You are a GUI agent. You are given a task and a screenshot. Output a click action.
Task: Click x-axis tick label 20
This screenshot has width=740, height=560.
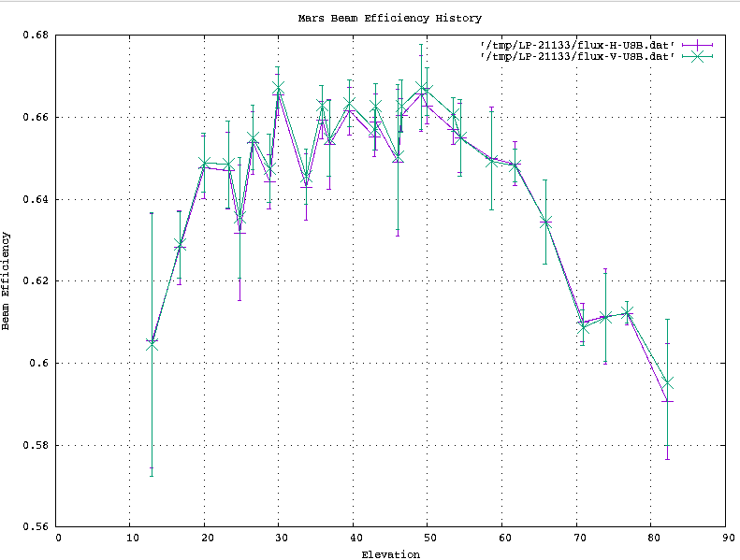[207, 538]
